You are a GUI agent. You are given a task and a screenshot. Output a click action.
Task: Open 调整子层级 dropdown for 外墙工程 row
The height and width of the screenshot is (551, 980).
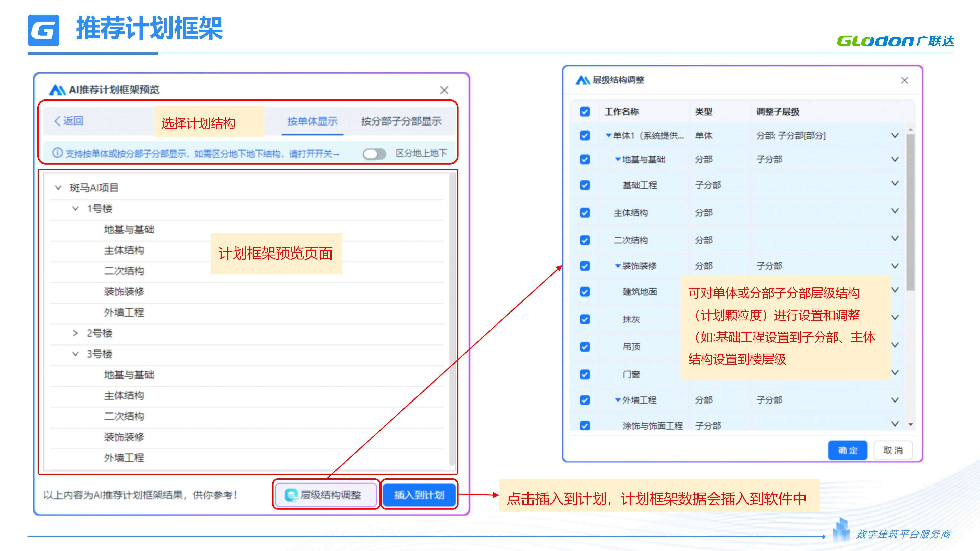coord(895,400)
